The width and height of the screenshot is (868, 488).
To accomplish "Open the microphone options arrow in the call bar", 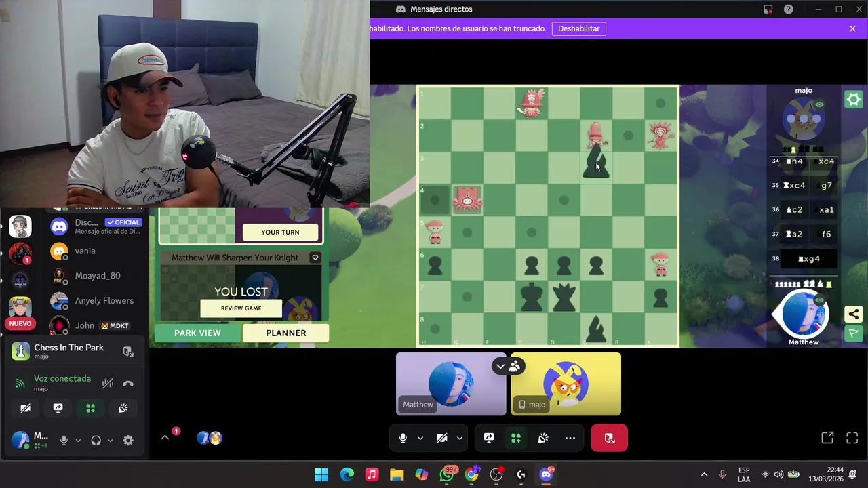I will 420,438.
